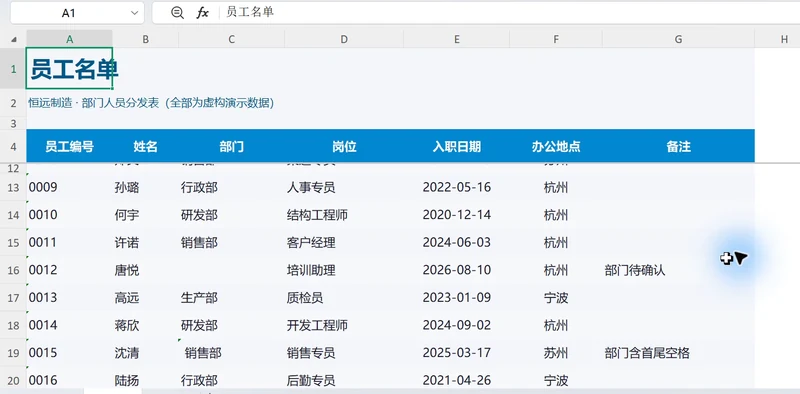Select the name cell 沈清

pyautogui.click(x=145, y=353)
